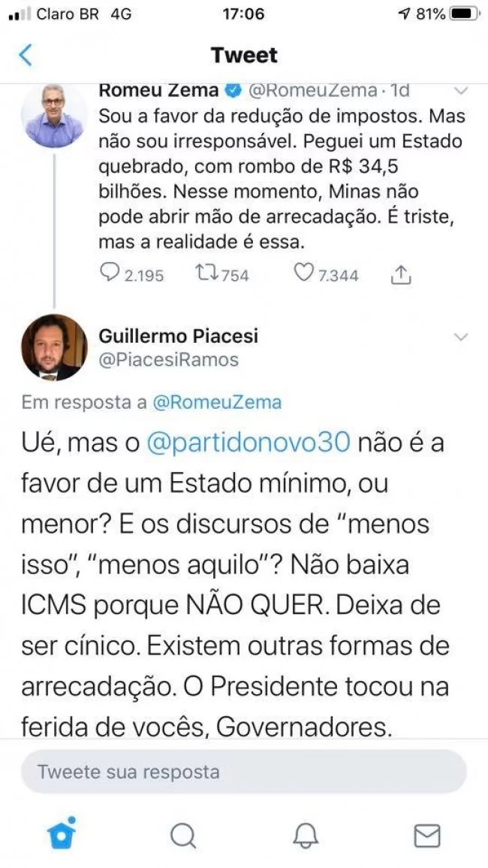Open the Search tab magnifier icon
Image resolution: width=488 pixels, height=868 pixels.
coord(182,836)
